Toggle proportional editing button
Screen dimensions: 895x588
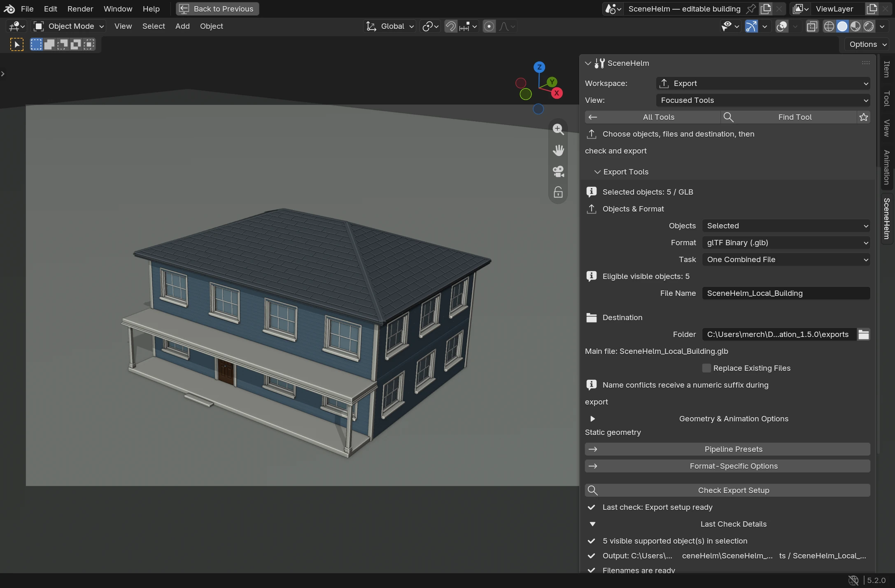489,26
